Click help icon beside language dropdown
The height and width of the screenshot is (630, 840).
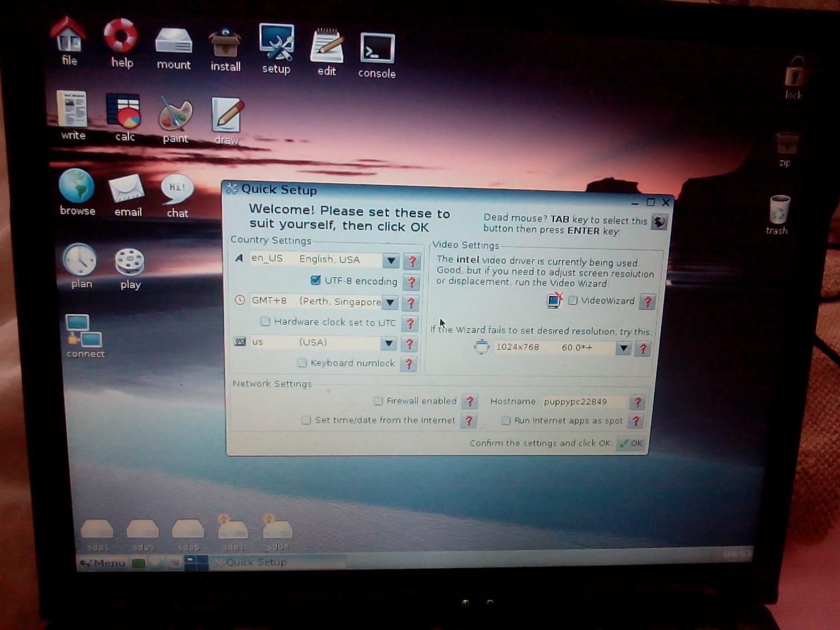click(x=412, y=261)
